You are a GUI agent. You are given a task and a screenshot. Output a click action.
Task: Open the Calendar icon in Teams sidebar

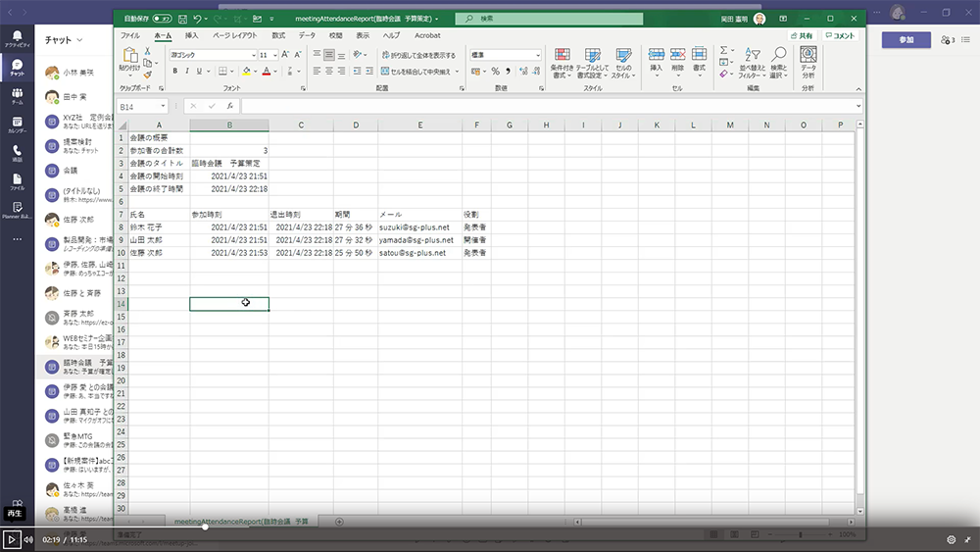17,122
